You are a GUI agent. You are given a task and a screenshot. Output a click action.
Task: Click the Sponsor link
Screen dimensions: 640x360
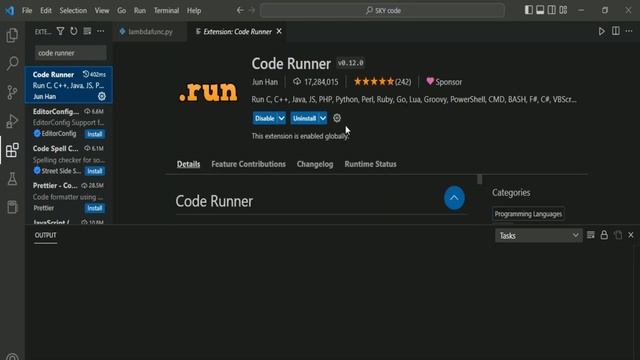pos(444,82)
